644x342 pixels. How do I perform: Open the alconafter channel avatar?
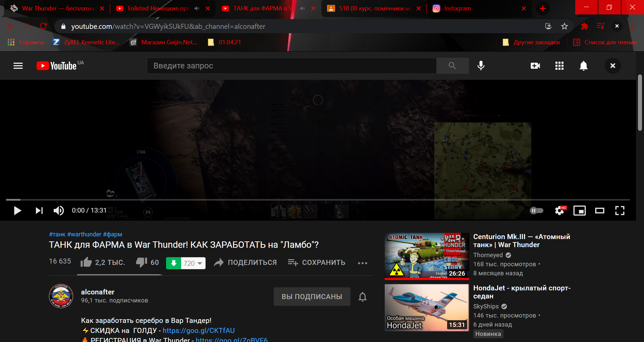coord(61,296)
